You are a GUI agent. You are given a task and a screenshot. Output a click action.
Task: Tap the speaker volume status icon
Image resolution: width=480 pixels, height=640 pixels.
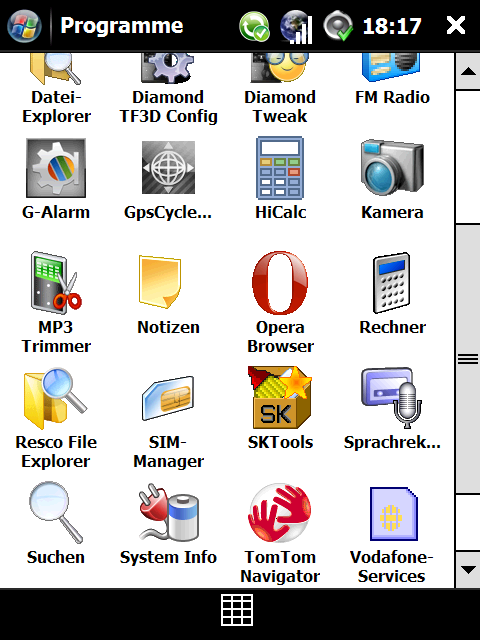(338, 26)
